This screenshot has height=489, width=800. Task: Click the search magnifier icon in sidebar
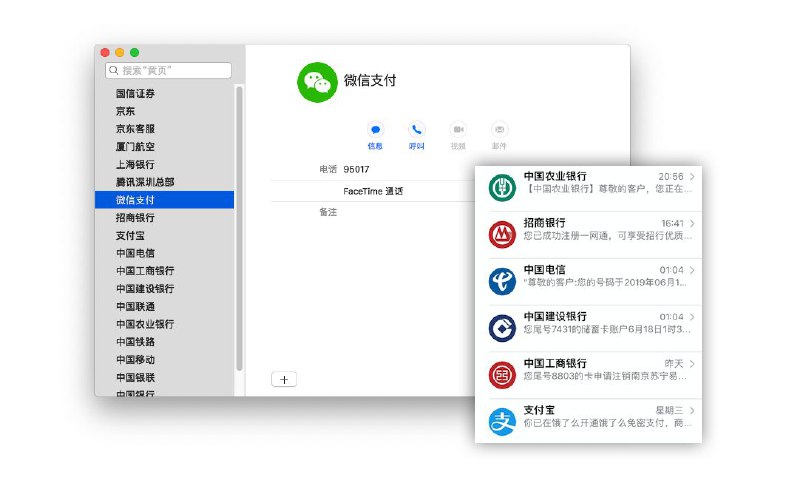(x=114, y=70)
